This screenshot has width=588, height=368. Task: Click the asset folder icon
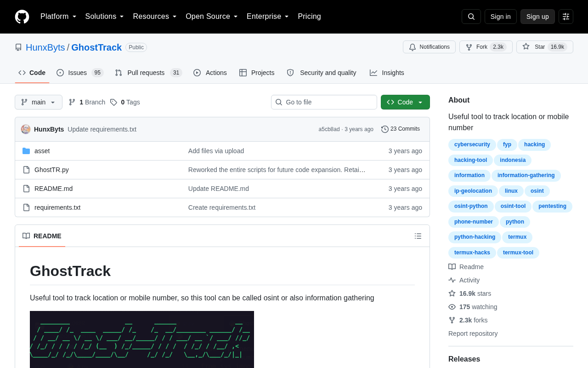(x=26, y=151)
